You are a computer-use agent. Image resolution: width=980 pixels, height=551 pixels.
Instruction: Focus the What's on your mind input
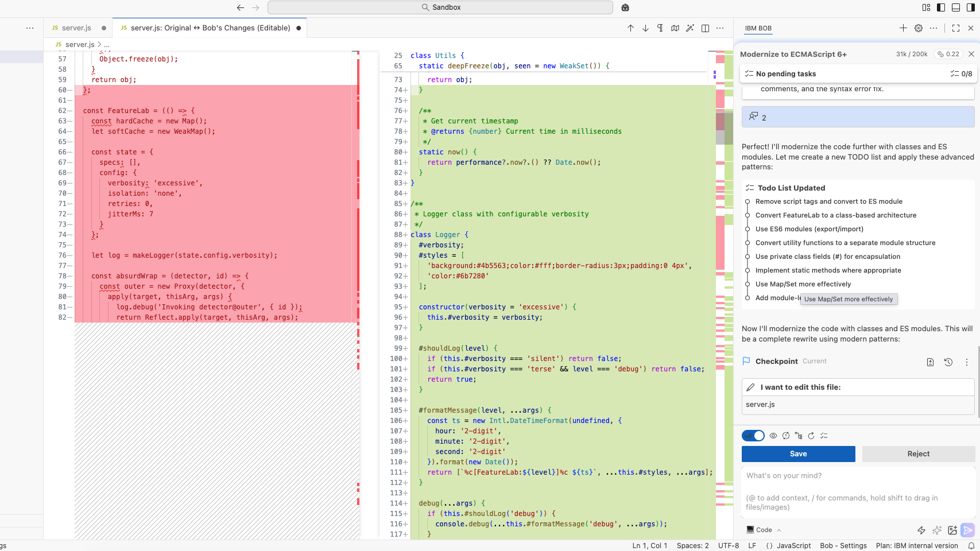coord(858,491)
